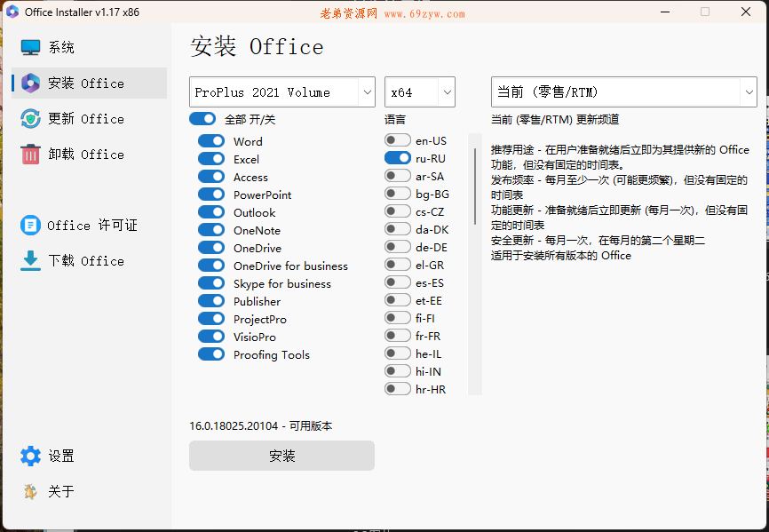
Task: Enable the de-DE language switch
Action: coord(398,247)
